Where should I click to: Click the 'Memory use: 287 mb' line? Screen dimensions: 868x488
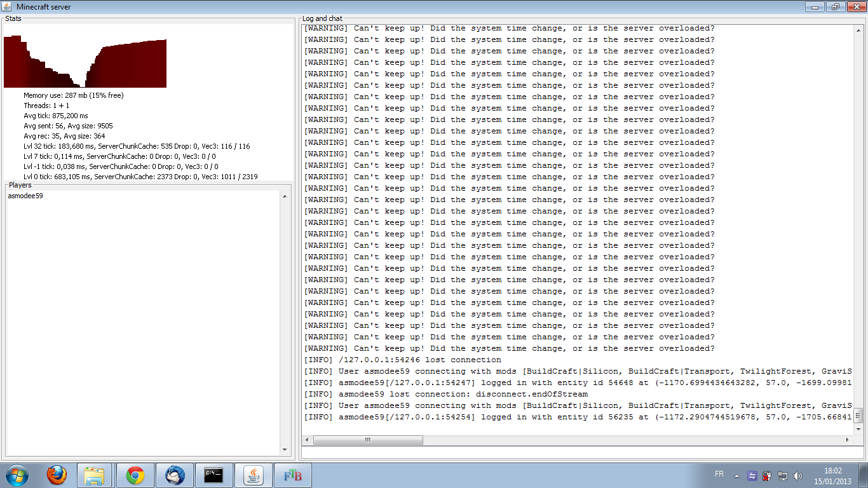74,95
